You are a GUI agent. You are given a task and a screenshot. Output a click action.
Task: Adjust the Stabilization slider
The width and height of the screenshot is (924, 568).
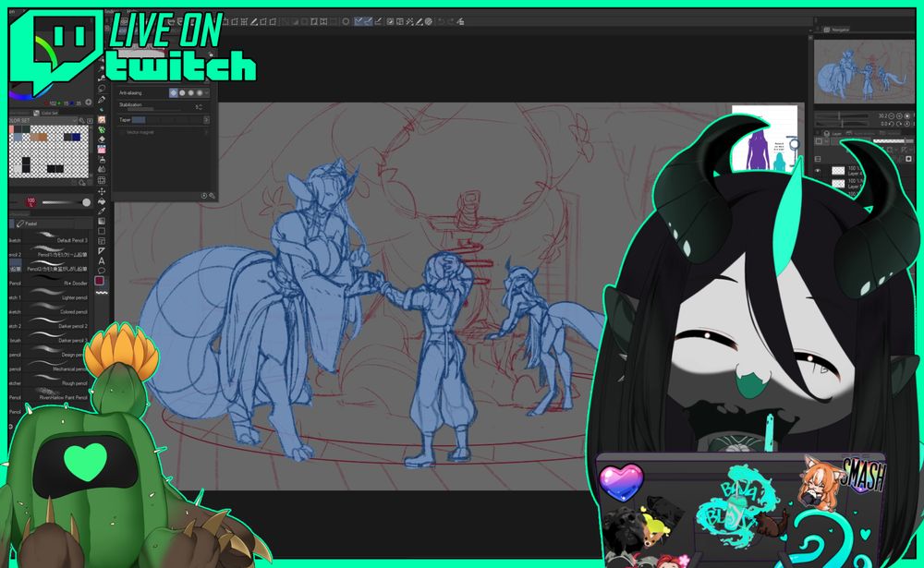pyautogui.click(x=156, y=110)
